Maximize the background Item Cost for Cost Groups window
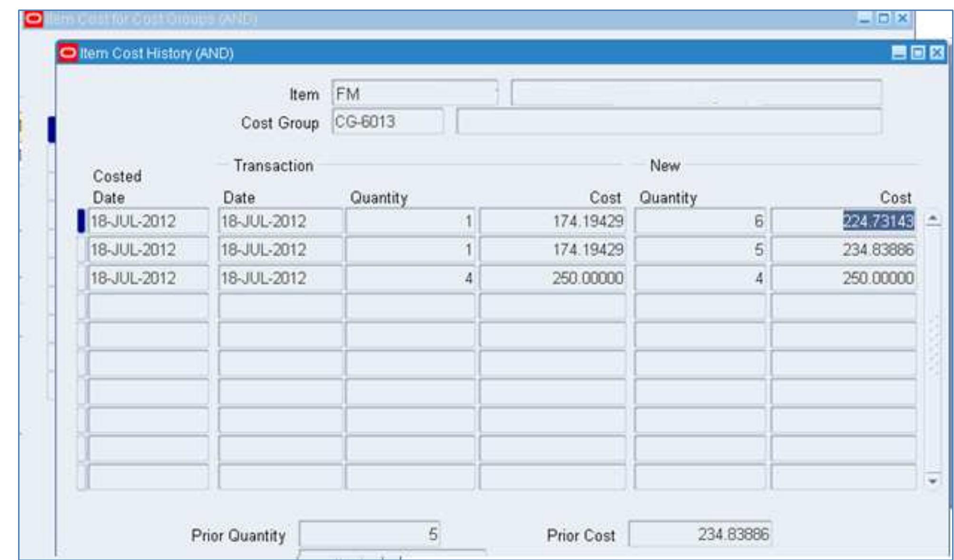The image size is (954, 560). pos(884,19)
